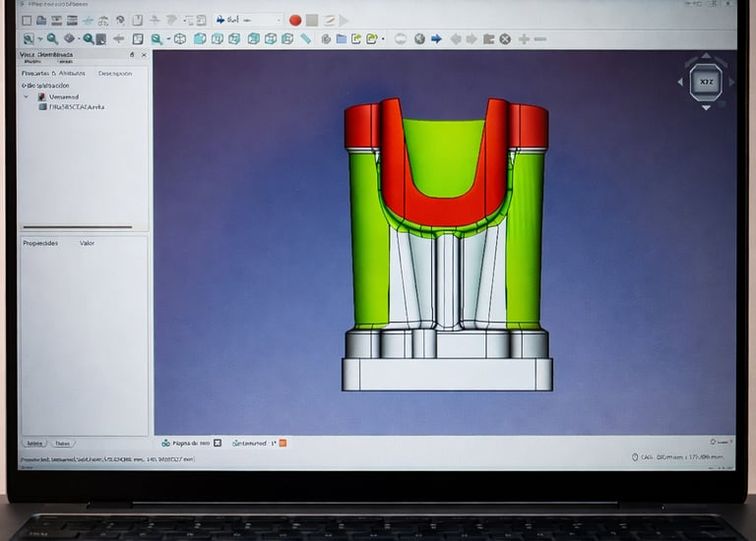
Task: Start macro recording with red circle
Action: (x=295, y=21)
